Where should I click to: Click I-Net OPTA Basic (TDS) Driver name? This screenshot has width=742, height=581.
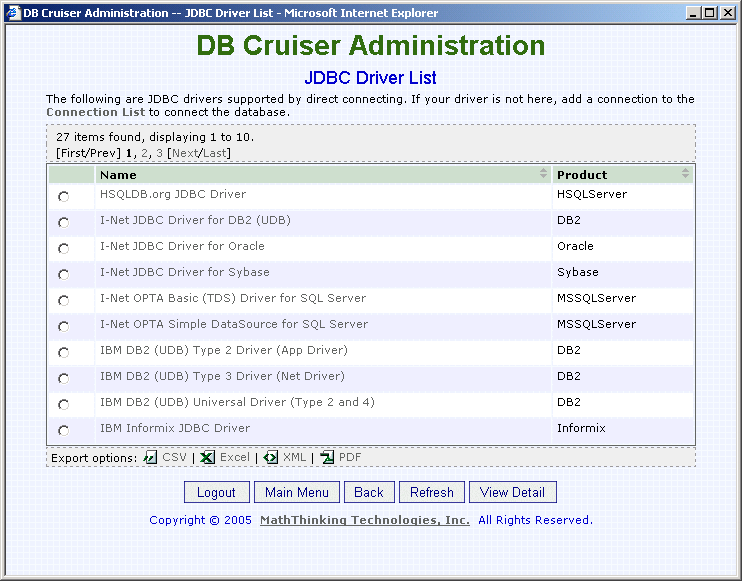(x=233, y=298)
